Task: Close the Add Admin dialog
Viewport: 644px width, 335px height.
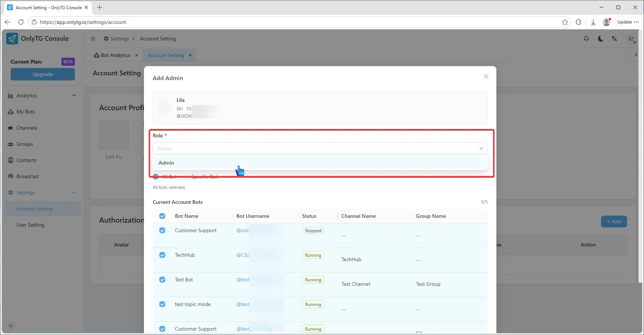Action: (x=486, y=76)
